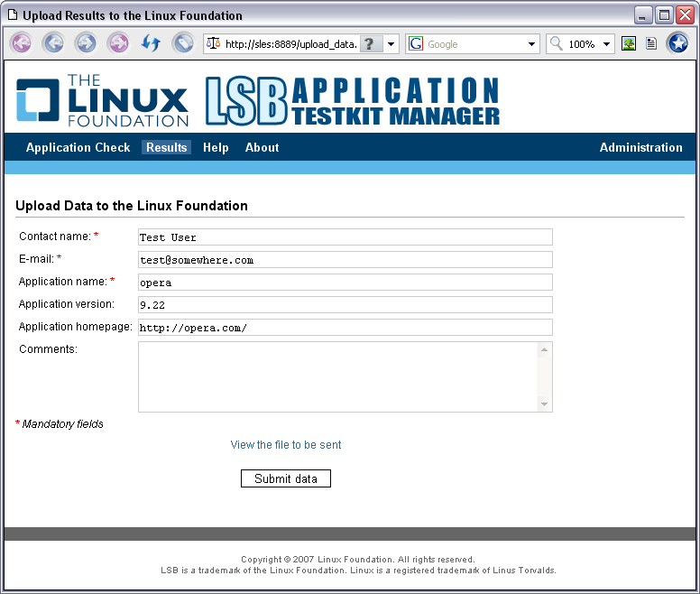The image size is (700, 594).
Task: Open the Application Check menu item
Action: pyautogui.click(x=78, y=147)
